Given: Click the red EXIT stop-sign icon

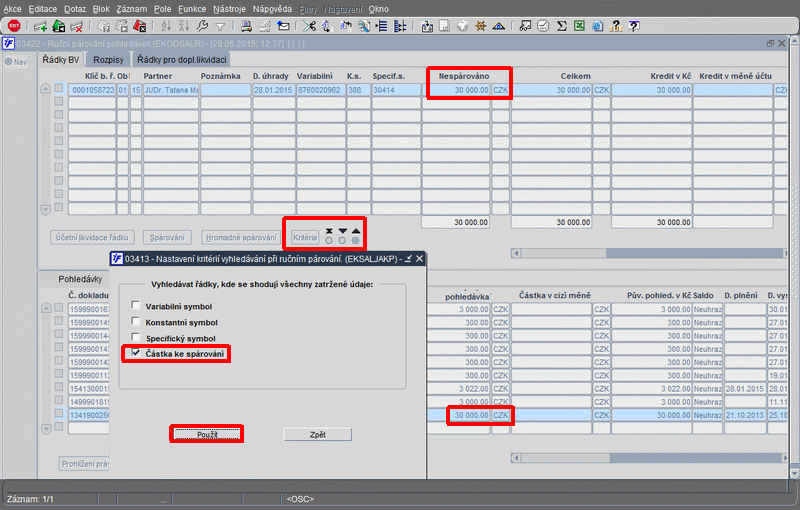Looking at the screenshot, I should [14, 26].
